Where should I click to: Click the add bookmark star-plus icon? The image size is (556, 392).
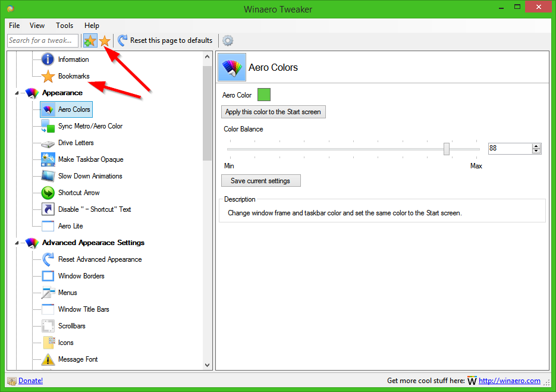(x=90, y=41)
